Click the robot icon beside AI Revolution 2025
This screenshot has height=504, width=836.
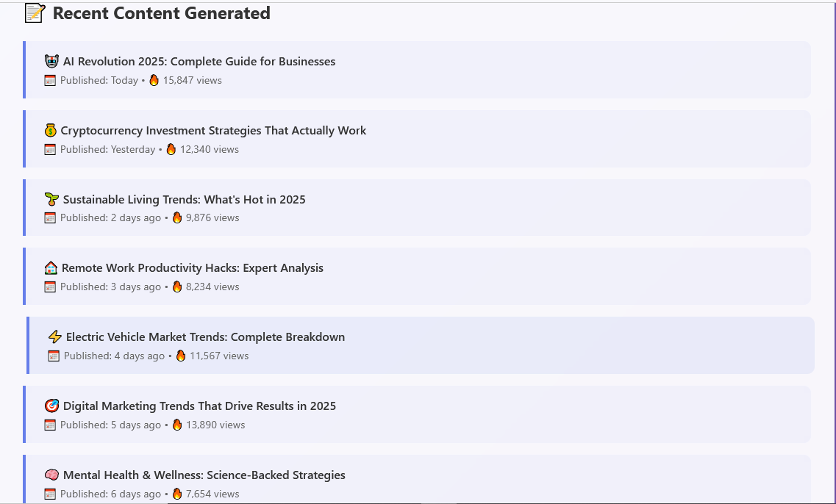[x=51, y=61]
